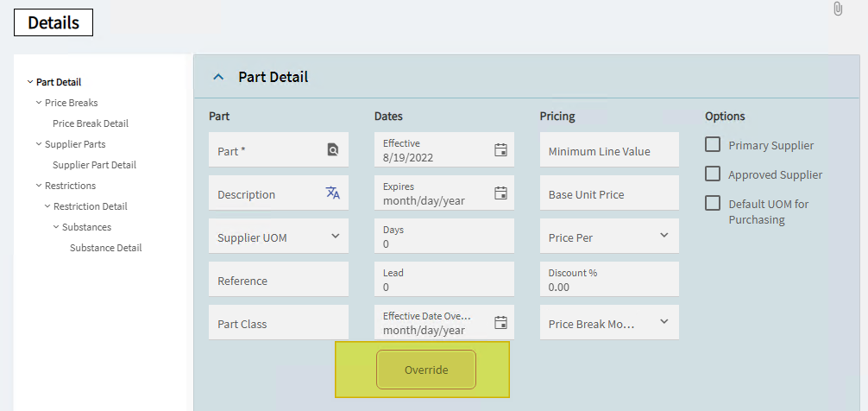868x411 pixels.
Task: Click the Base Unit Price field
Action: pos(609,193)
